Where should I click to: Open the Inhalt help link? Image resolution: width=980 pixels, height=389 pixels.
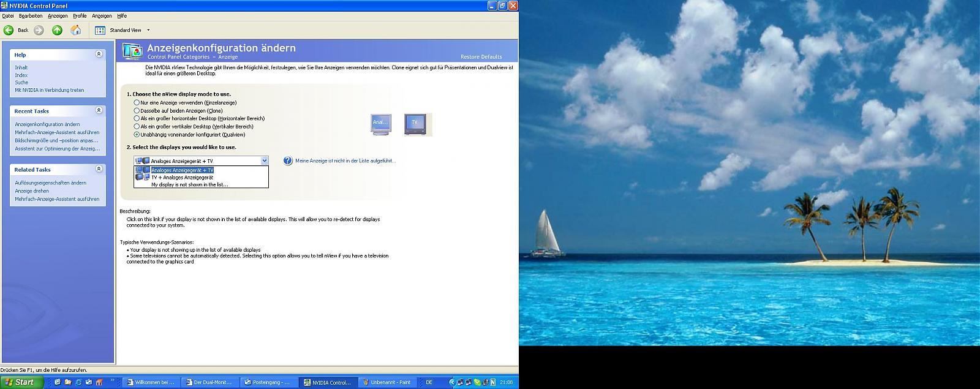pyautogui.click(x=21, y=67)
